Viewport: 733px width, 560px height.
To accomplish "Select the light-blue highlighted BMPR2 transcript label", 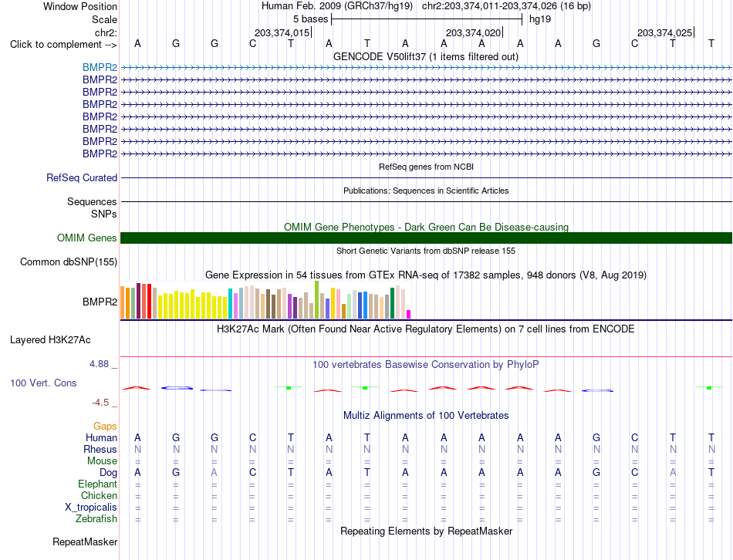I will 100,67.
